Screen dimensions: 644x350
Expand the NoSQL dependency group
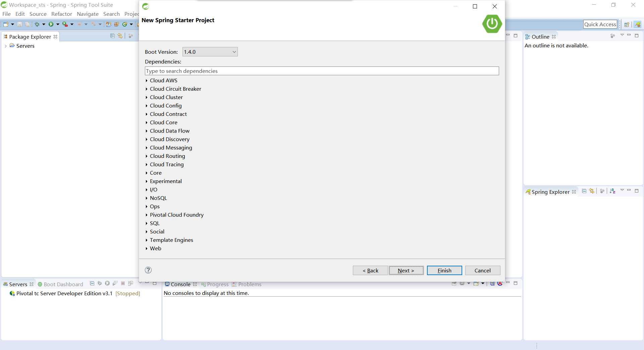pos(147,198)
